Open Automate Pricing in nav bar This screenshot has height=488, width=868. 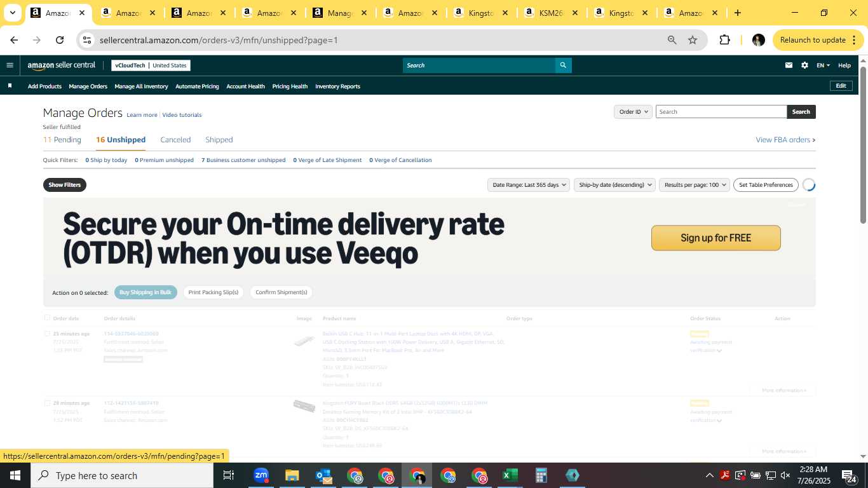coord(197,86)
